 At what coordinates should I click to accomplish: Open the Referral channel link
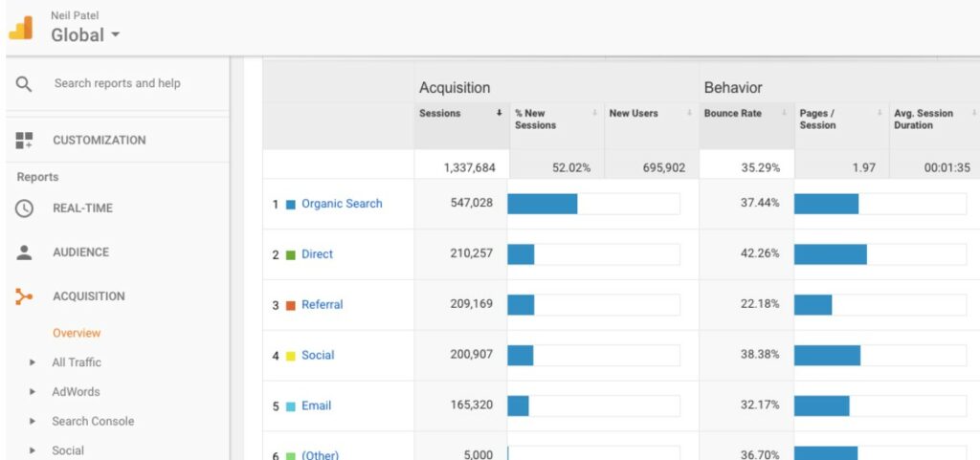322,305
